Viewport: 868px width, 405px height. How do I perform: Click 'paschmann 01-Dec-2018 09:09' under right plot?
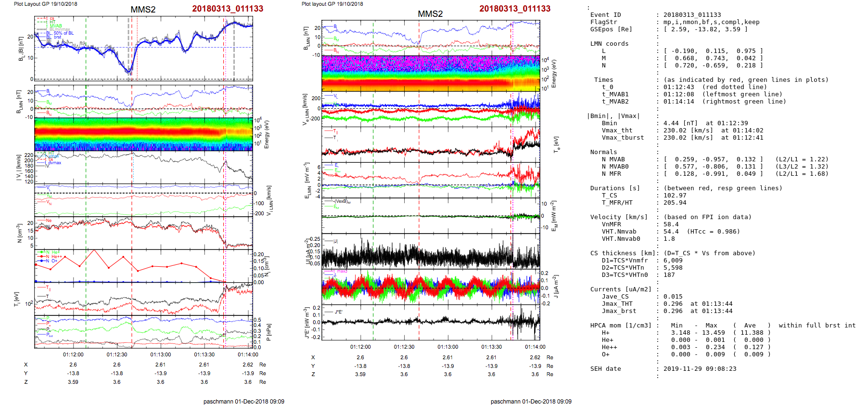[531, 402]
